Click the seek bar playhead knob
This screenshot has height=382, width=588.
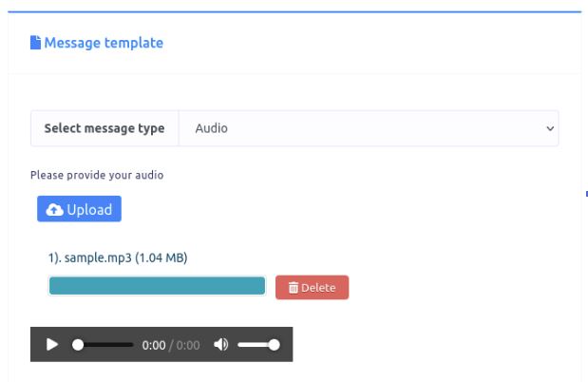78,345
